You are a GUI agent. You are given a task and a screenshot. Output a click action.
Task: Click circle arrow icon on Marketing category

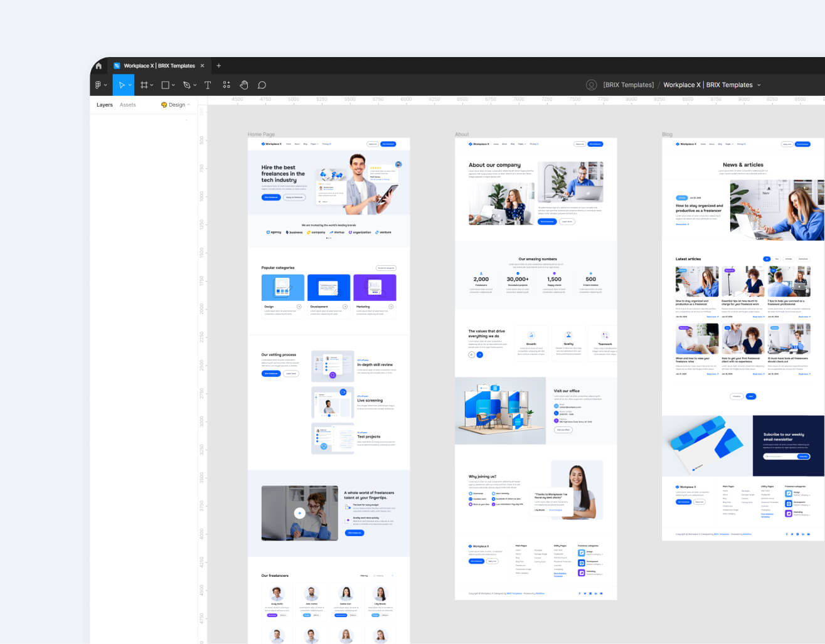tap(391, 307)
